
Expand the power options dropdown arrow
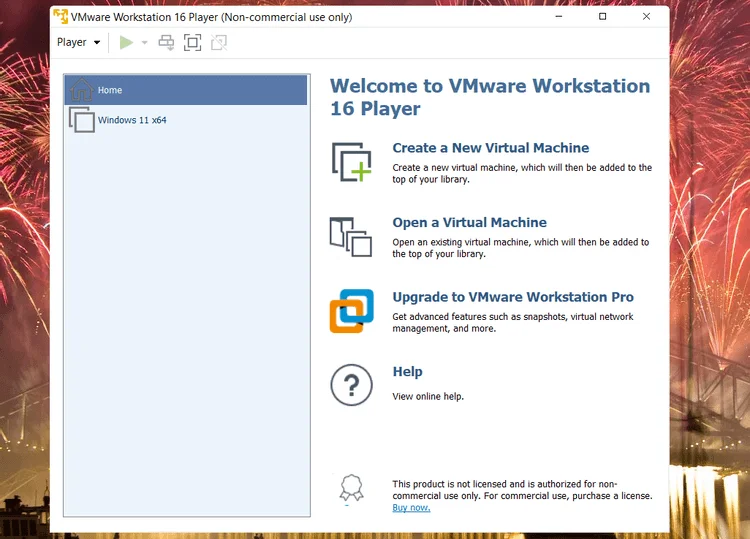pos(144,43)
